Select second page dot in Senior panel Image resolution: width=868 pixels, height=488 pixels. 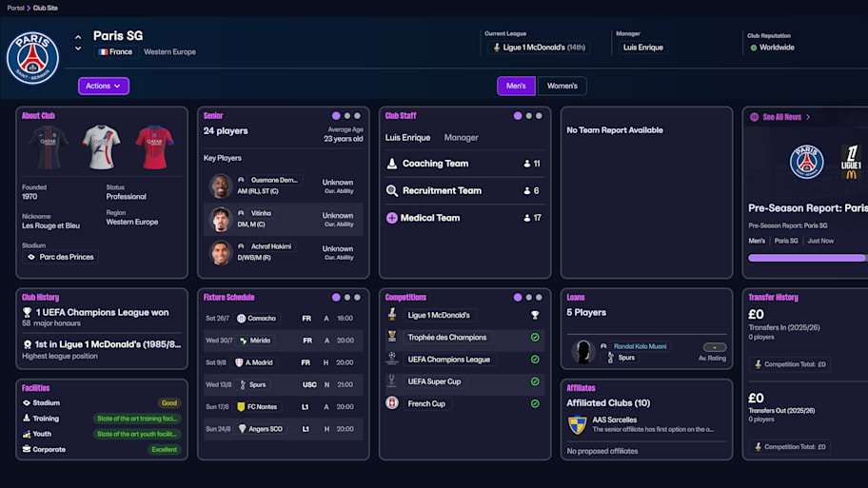[x=347, y=116]
